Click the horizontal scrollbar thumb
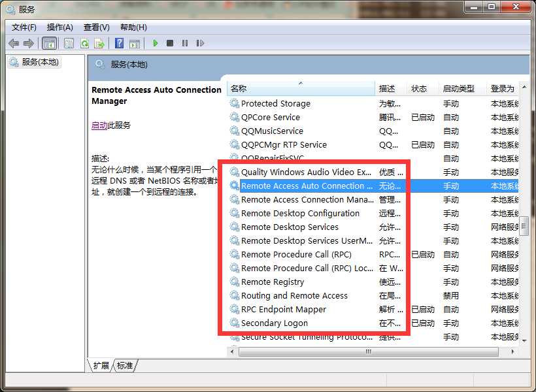 368,351
